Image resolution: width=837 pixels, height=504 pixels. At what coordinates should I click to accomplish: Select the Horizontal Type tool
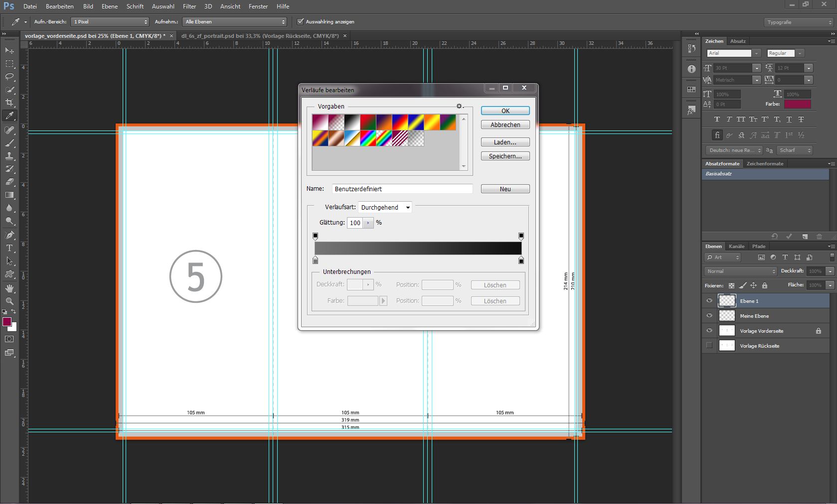tap(9, 248)
